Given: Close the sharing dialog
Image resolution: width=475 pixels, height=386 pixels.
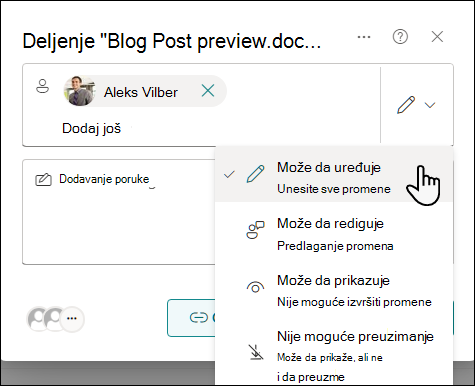Looking at the screenshot, I should [437, 37].
